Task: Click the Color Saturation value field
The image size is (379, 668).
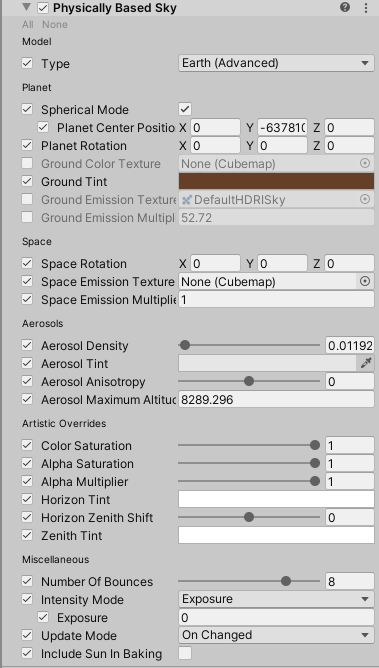Action: (x=350, y=445)
